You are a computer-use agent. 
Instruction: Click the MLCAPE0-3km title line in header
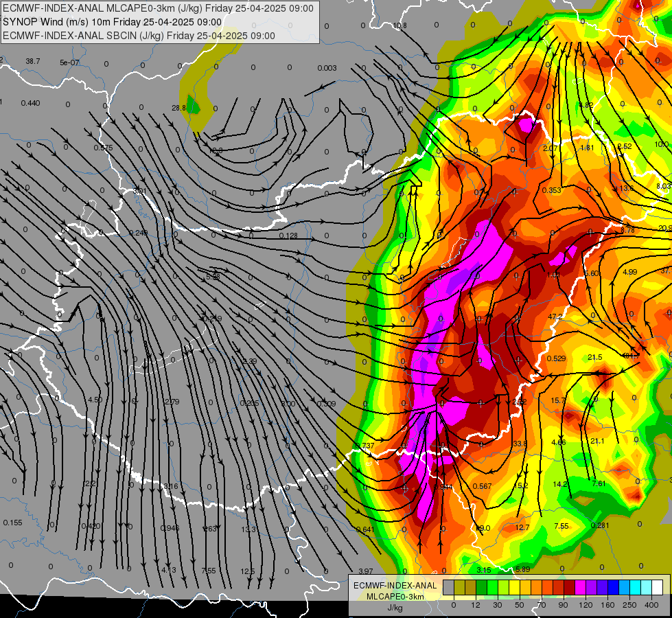point(158,8)
